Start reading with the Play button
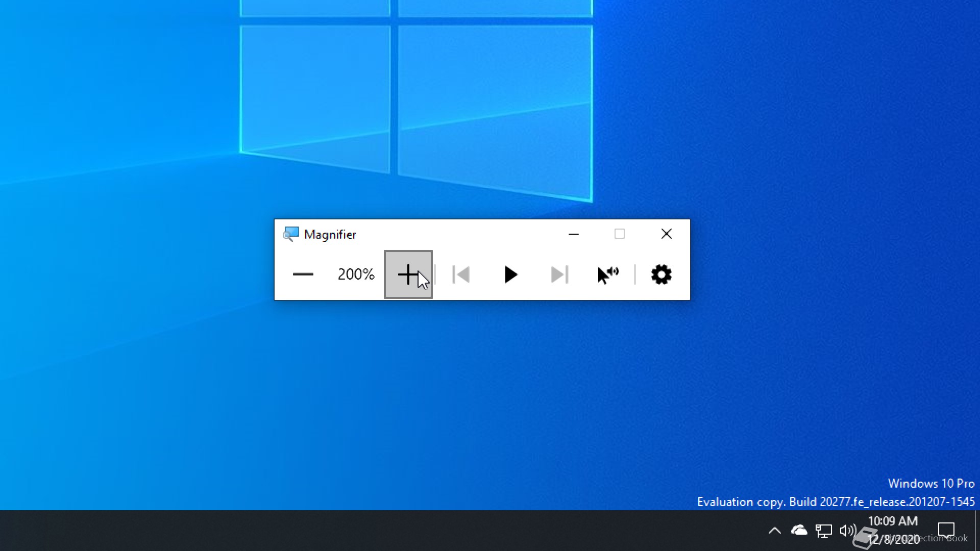980x551 pixels. 510,274
